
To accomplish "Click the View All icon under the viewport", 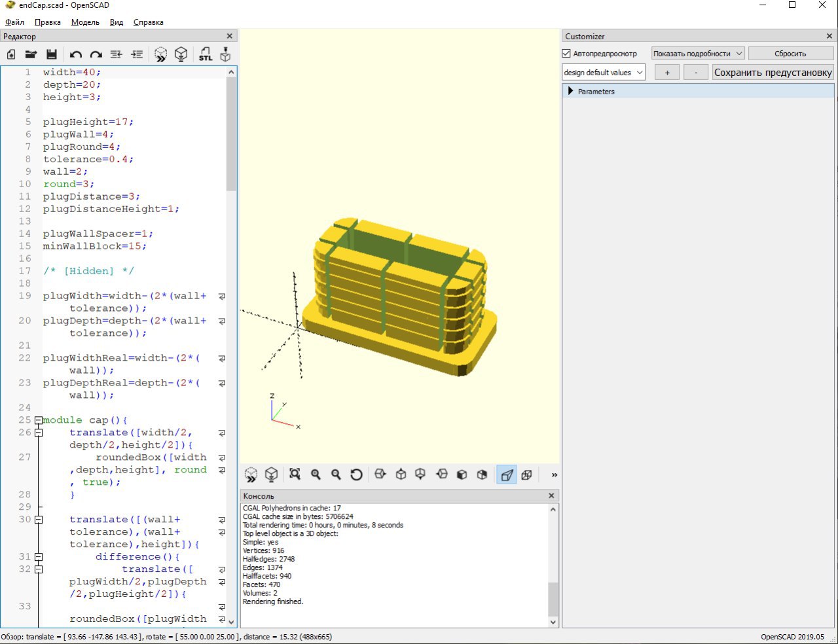I will point(295,474).
